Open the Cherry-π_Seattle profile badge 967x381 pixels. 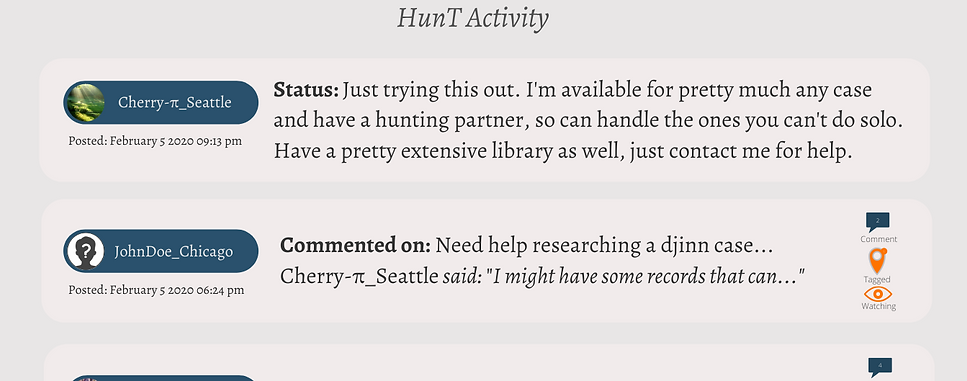161,102
